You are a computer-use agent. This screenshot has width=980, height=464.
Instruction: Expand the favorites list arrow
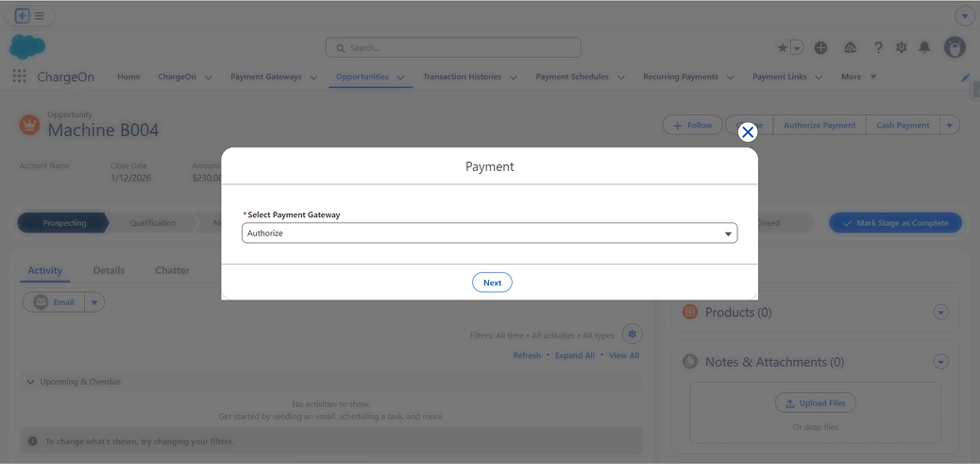point(797,47)
